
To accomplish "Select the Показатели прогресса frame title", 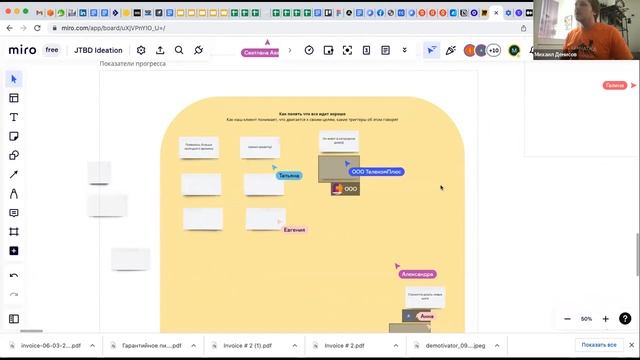I will coord(133,64).
